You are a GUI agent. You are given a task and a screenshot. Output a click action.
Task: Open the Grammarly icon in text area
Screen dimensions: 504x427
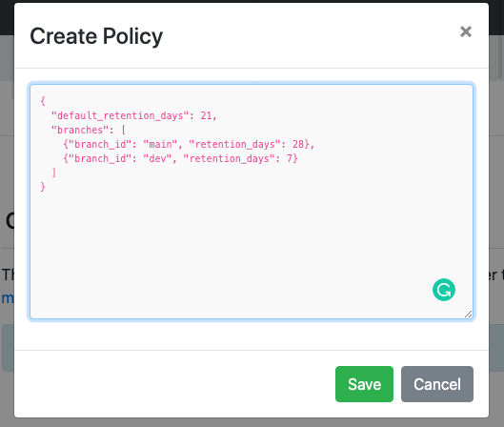[444, 290]
